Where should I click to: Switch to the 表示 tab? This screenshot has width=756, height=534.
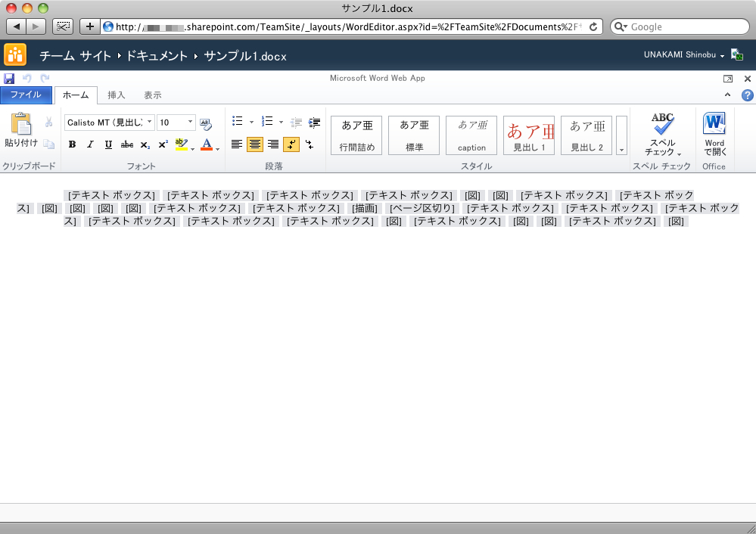coord(153,95)
